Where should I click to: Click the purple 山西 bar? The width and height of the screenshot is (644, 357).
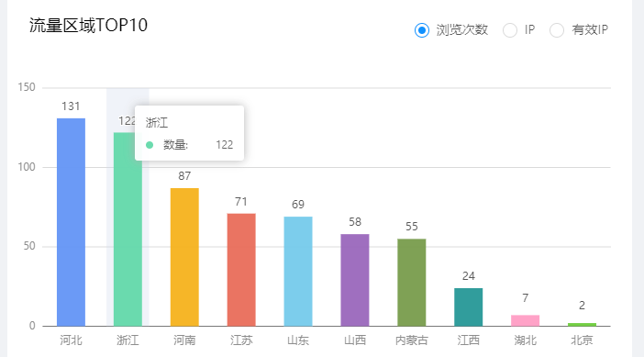click(355, 280)
